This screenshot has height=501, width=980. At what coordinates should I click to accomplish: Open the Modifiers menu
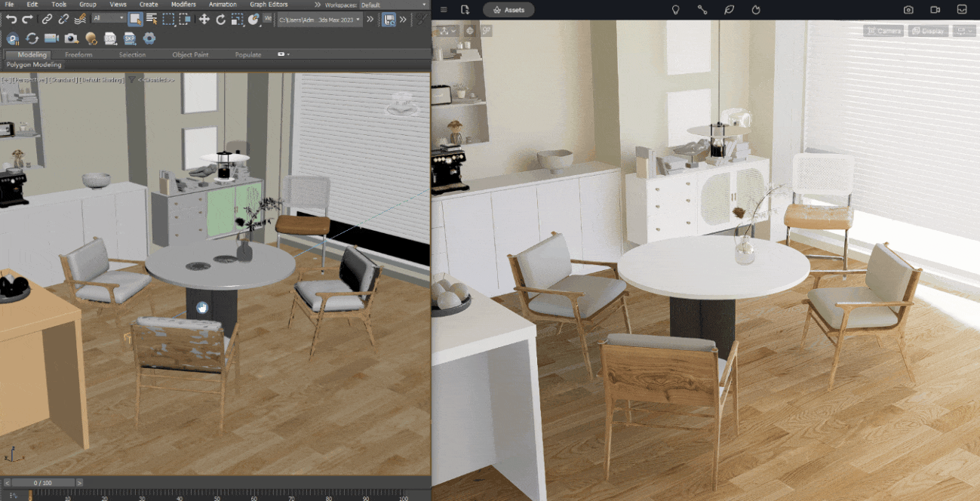click(x=183, y=5)
